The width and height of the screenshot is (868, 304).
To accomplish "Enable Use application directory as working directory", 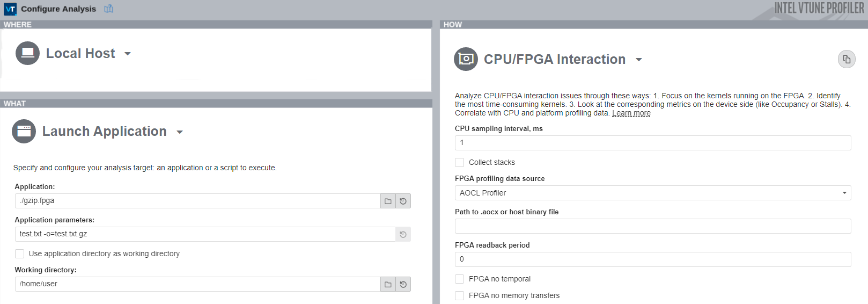I will (20, 254).
